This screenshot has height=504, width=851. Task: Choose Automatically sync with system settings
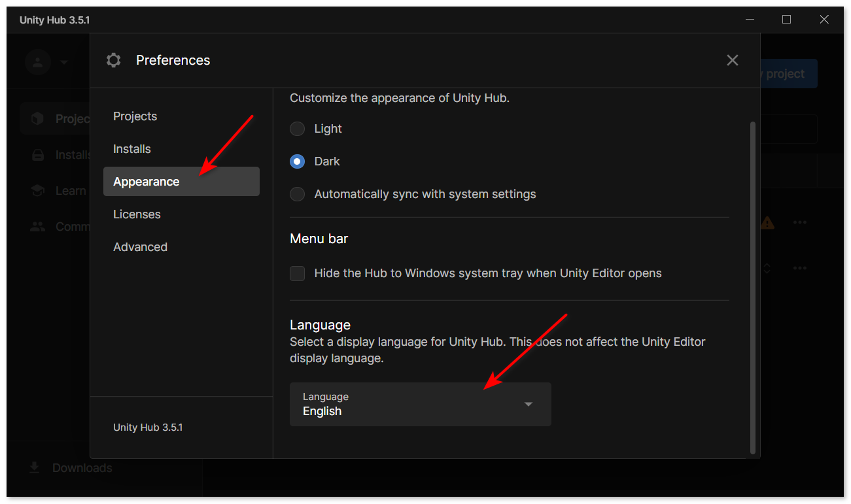[298, 194]
